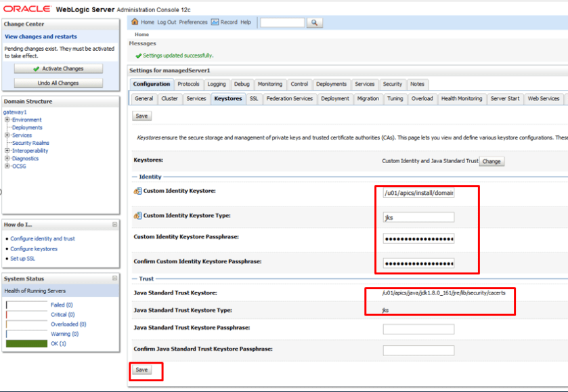The height and width of the screenshot is (392, 568).
Task: Click the icon beside Custom Identity Keystore label
Action: click(x=137, y=192)
